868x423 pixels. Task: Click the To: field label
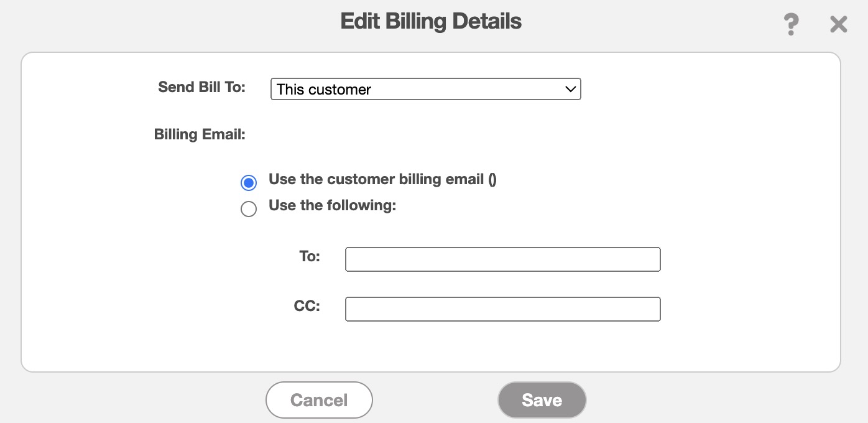(x=310, y=256)
